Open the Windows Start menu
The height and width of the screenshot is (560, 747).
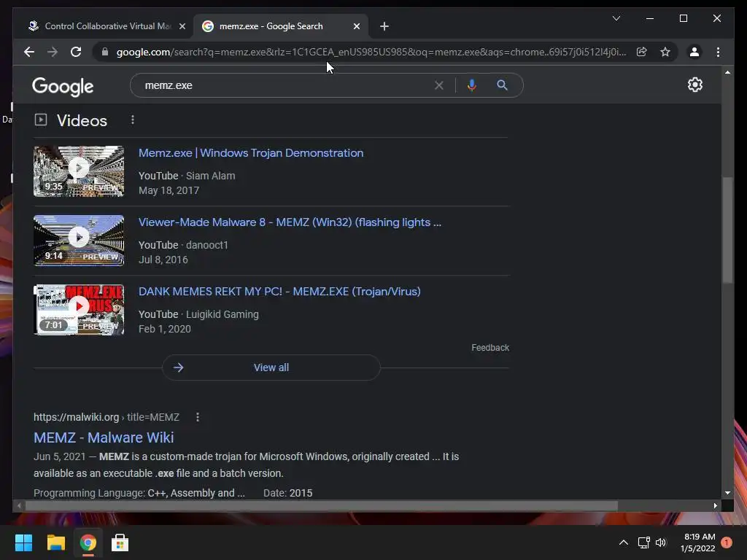[23, 542]
